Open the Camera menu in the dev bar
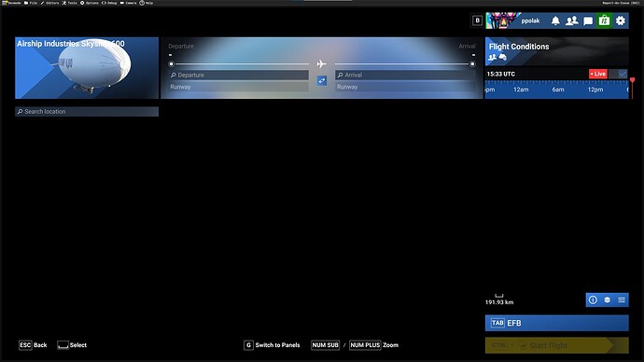 128,3
